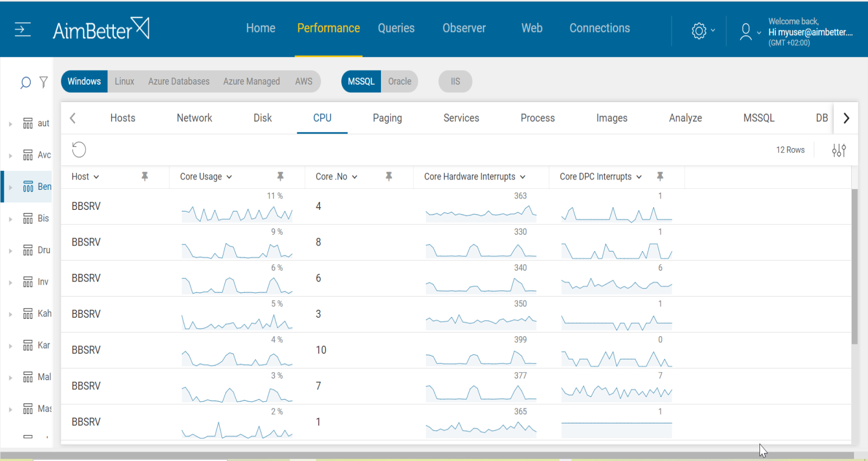This screenshot has width=868, height=461.
Task: Click DPC Interrupts sparkline for core 6
Action: (617, 285)
